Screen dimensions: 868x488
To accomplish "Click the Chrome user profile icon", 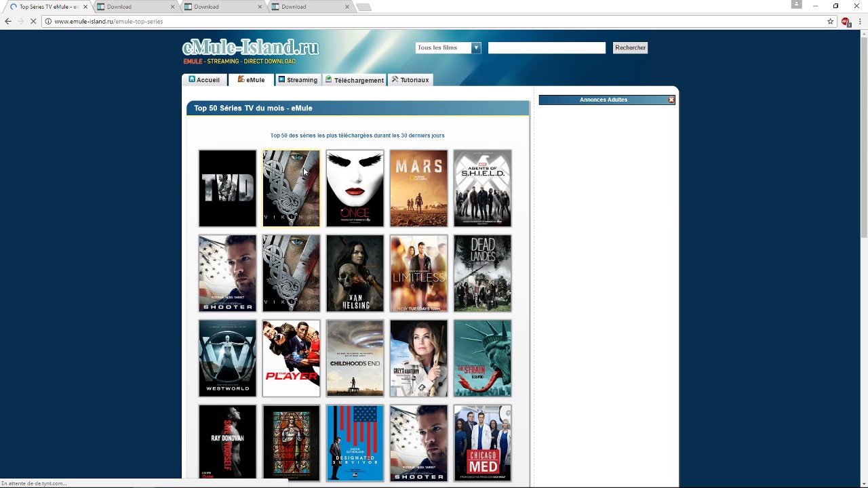I will pos(796,4).
